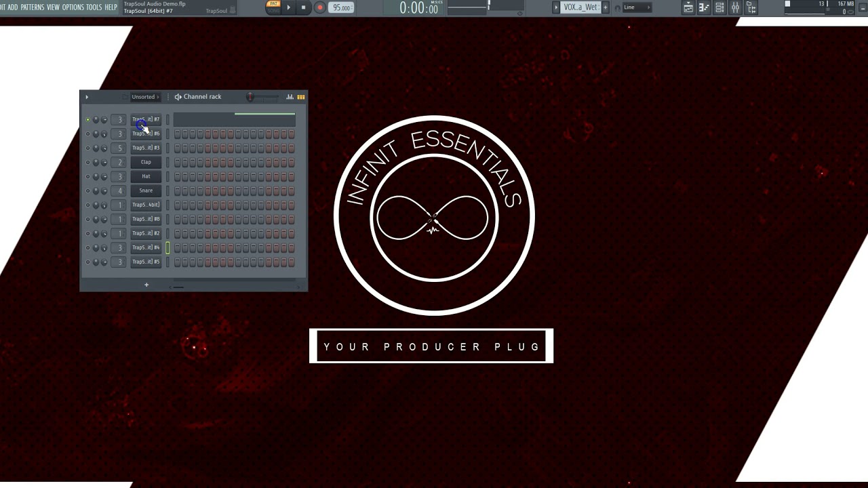This screenshot has width=868, height=488.
Task: Open the Line snap dropdown
Action: [637, 7]
